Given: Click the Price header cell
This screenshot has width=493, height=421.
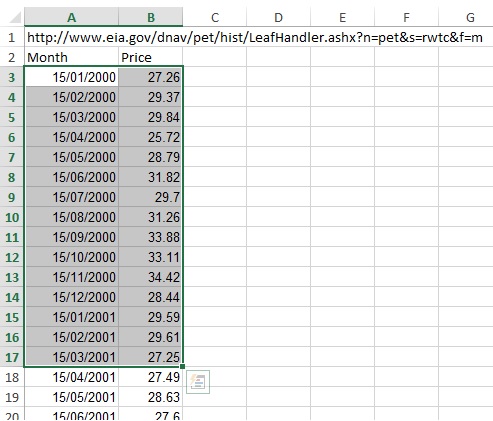Looking at the screenshot, I should click(151, 57).
